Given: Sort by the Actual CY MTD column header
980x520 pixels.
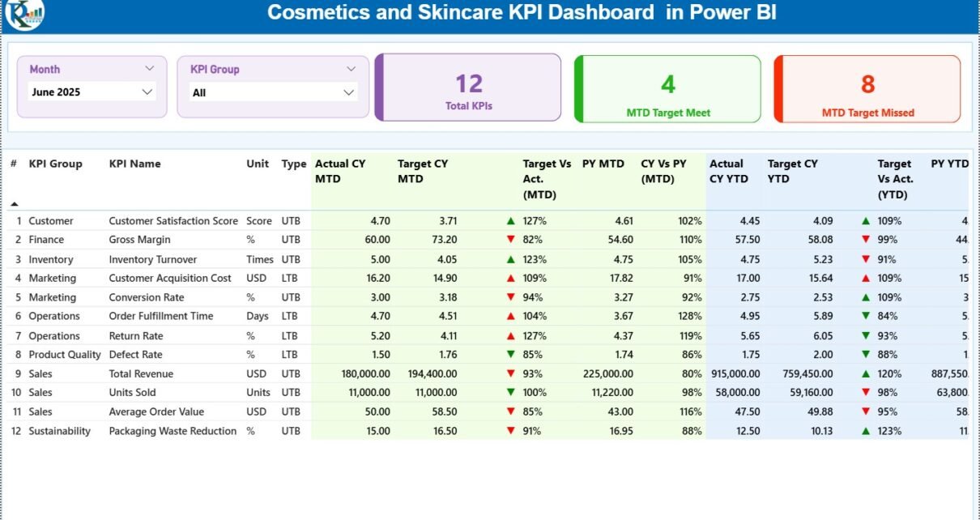Looking at the screenshot, I should [x=340, y=171].
